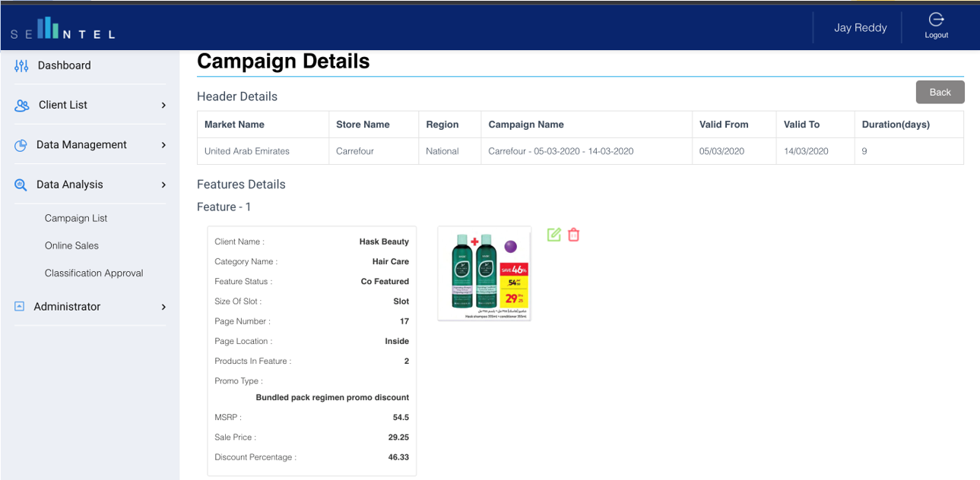Click the Administrator panel icon
This screenshot has width=980, height=480.
pyautogui.click(x=20, y=307)
